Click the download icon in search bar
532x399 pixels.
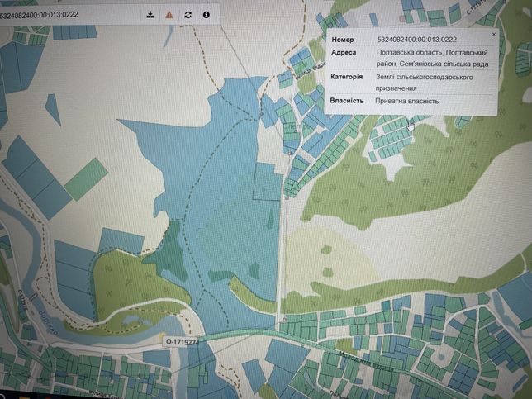point(150,15)
